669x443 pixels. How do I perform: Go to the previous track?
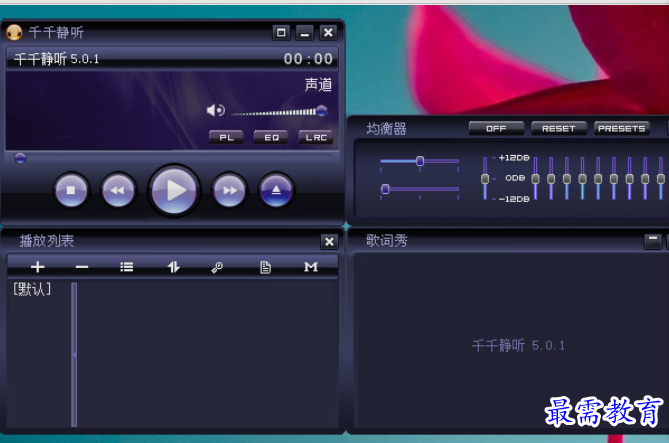118,190
